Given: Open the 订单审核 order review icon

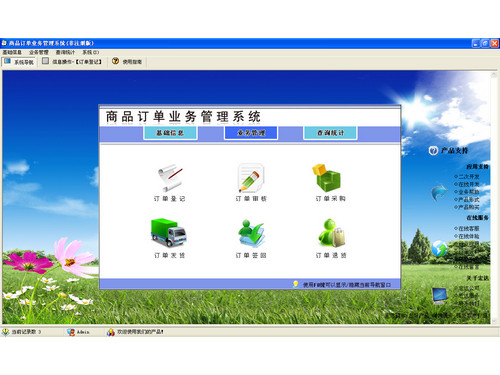Looking at the screenshot, I should (251, 178).
